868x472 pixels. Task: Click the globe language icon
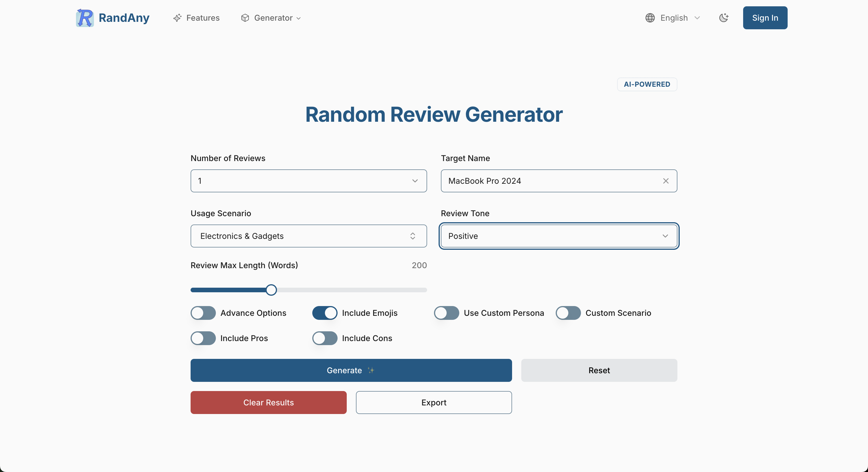coord(650,18)
